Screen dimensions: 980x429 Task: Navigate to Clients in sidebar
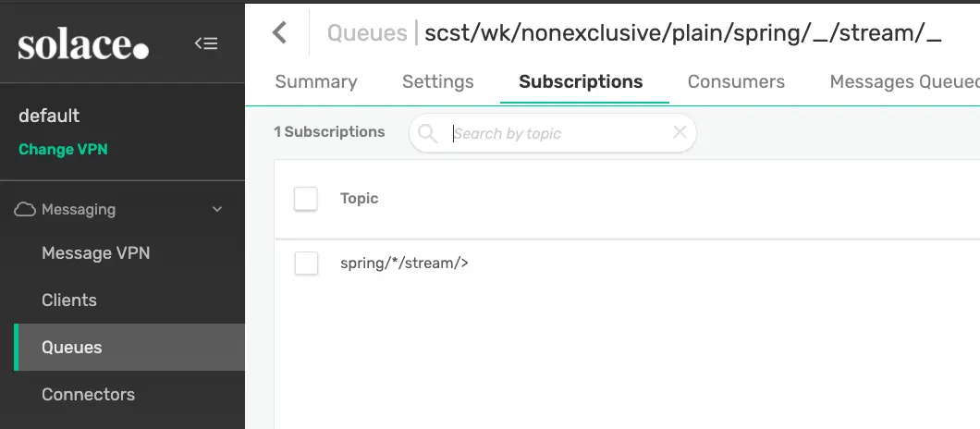69,300
